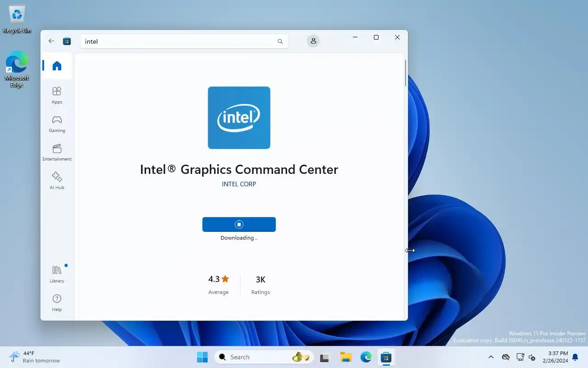Viewport: 588px width, 368px height.
Task: Open the notification bell icon
Action: 575,357
